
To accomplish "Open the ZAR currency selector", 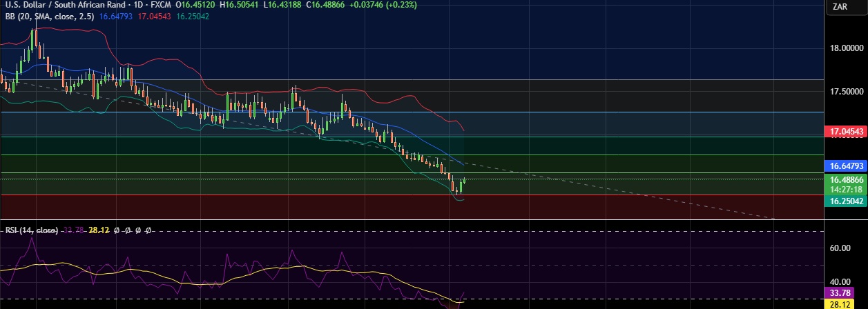I will [840, 7].
